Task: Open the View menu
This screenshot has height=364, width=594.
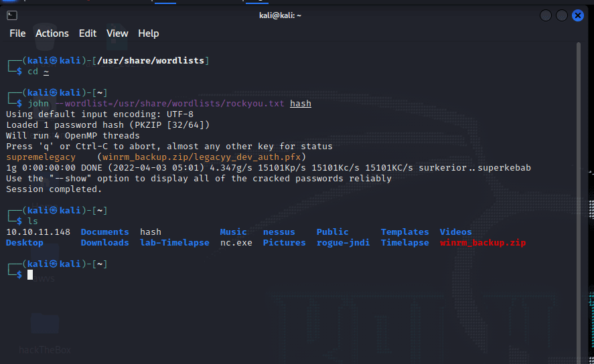Action: pyautogui.click(x=117, y=33)
